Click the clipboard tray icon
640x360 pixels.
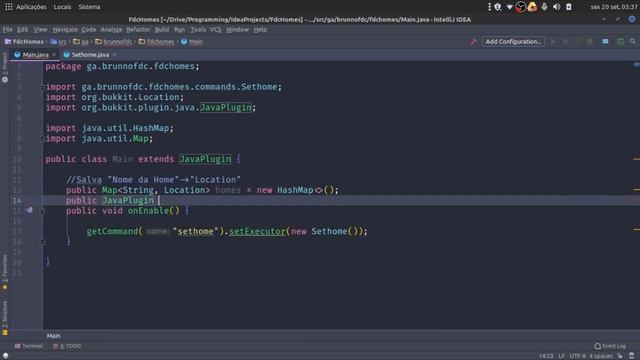[568, 7]
